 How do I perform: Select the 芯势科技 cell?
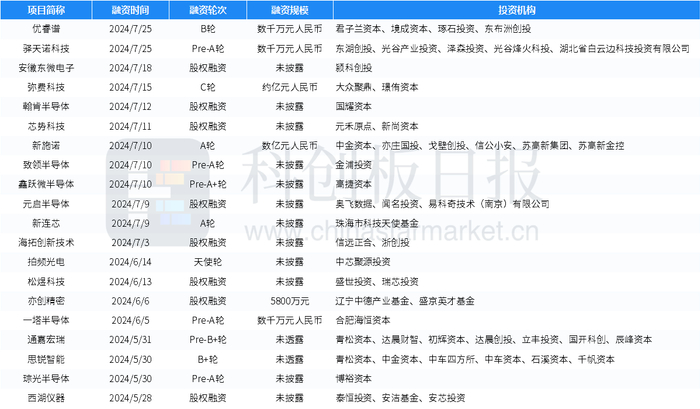[46, 126]
